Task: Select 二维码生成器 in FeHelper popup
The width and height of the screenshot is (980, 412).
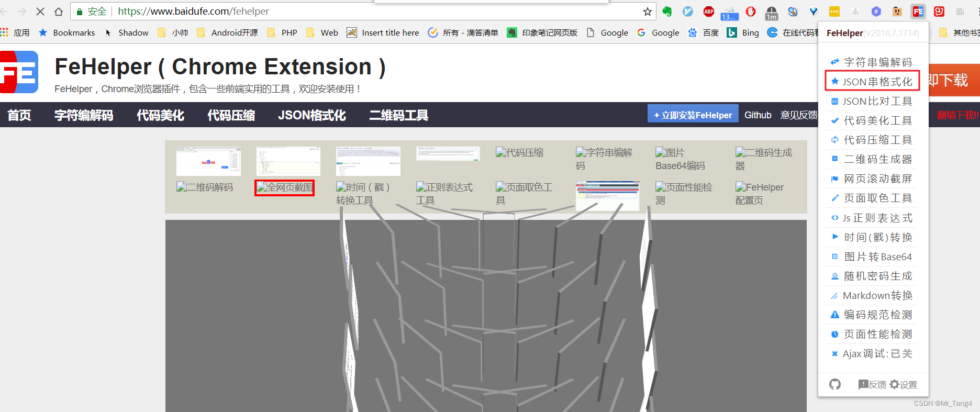Action: pos(871,159)
